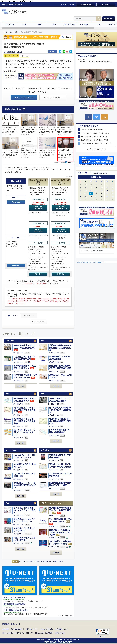Click 詳細を見る under CBnews会員 plan

[x=16, y=266]
